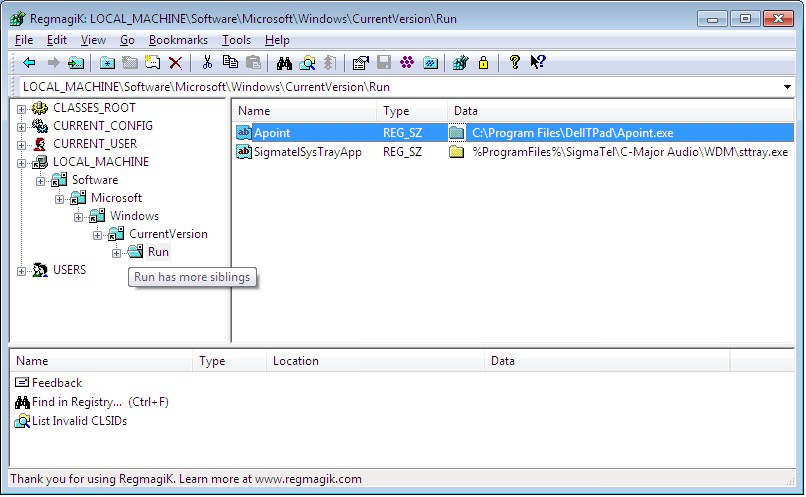Viewport: 806px width, 497px height.
Task: Click the grayed tree icon in toolbar
Action: 330,63
